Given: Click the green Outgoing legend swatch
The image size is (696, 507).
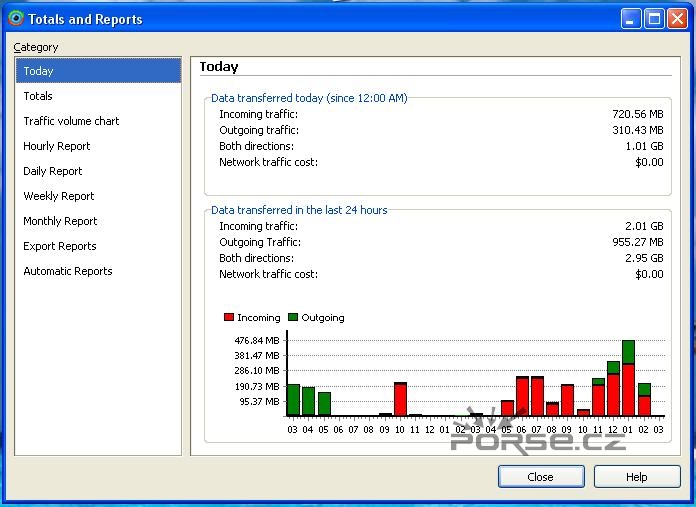Looking at the screenshot, I should (293, 317).
